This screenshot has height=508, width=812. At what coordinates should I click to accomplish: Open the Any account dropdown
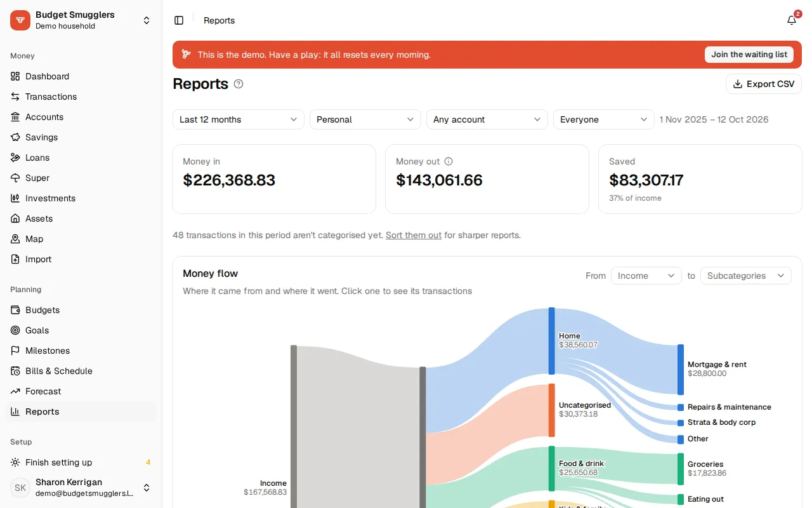click(x=487, y=119)
